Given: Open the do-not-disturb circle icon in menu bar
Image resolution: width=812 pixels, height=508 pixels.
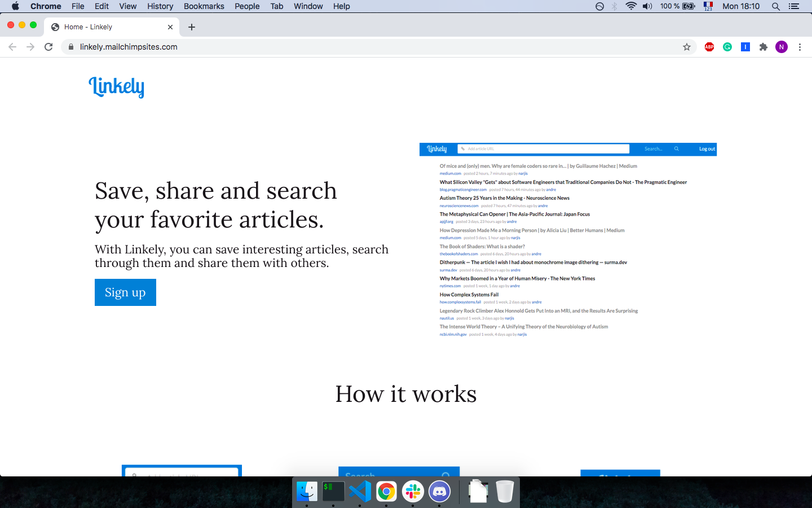Looking at the screenshot, I should (x=599, y=6).
